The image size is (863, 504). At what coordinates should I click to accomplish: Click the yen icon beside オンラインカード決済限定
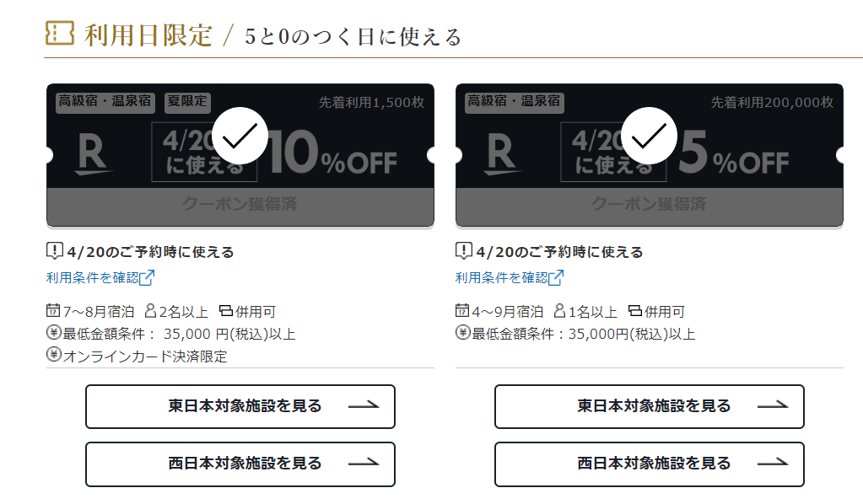pyautogui.click(x=53, y=355)
